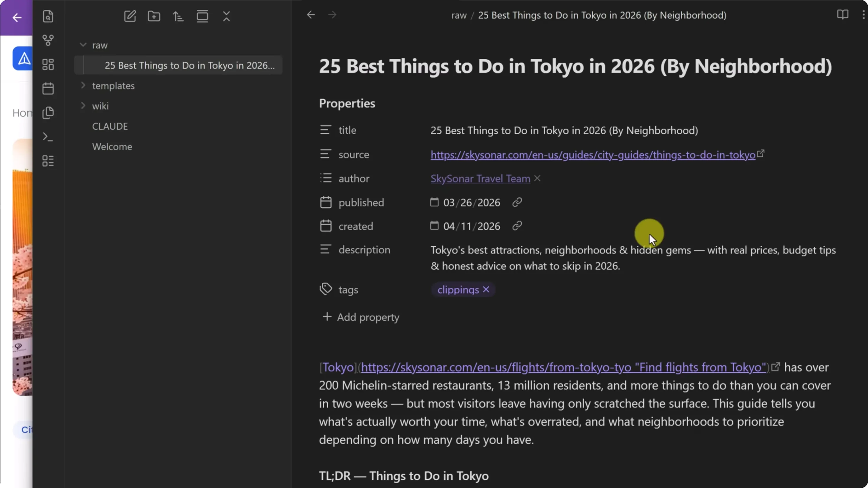Screen dimensions: 868x488
Task: Open the file search icon in ribbon
Action: (48, 16)
